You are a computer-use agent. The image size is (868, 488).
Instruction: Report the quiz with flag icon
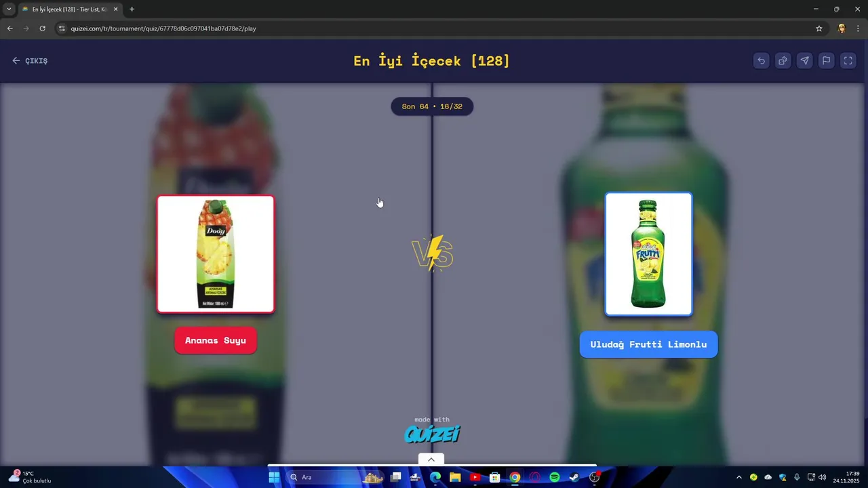coord(826,60)
